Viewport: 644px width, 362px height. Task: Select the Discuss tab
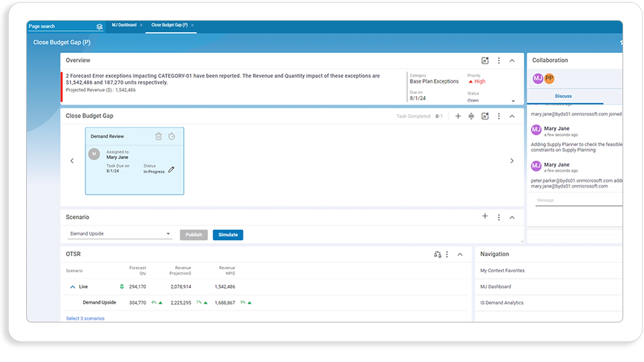click(x=563, y=96)
